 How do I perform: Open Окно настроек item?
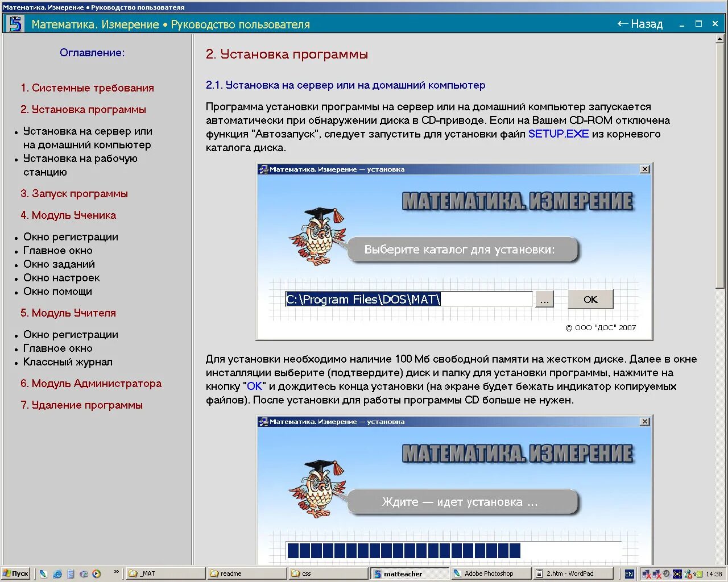pos(61,278)
